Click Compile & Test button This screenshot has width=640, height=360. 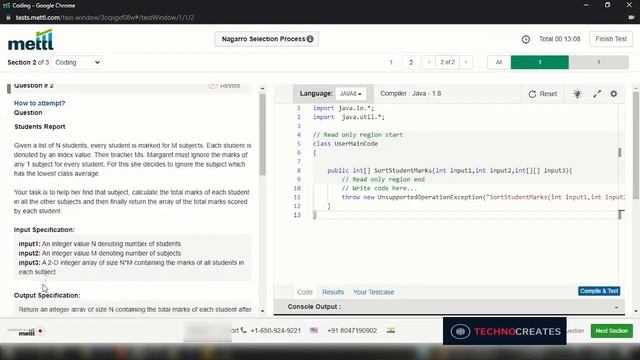coord(599,291)
